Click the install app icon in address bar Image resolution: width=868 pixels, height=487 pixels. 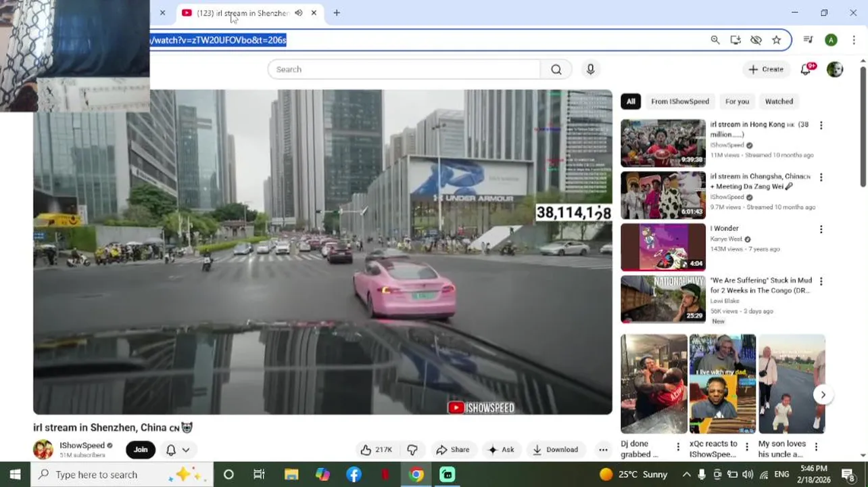(736, 40)
